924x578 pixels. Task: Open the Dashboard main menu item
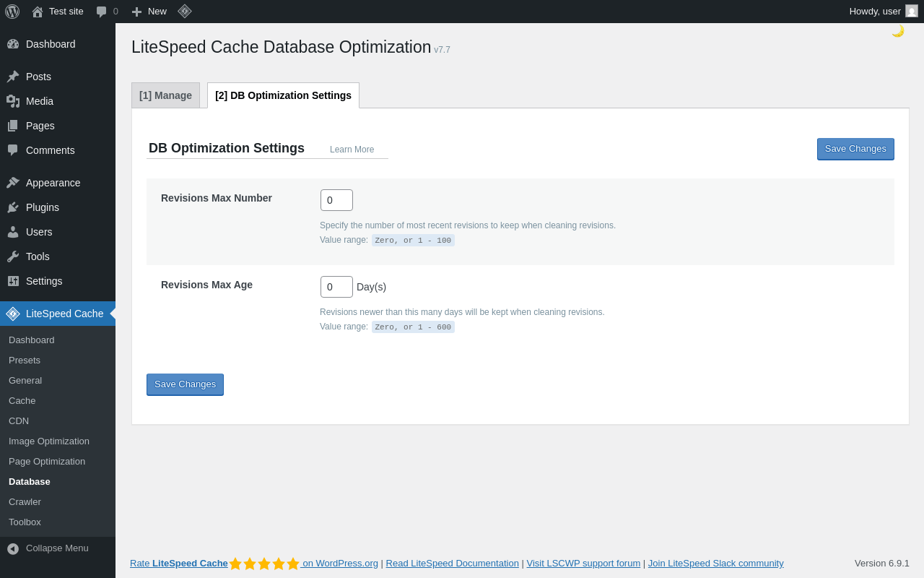point(58,44)
